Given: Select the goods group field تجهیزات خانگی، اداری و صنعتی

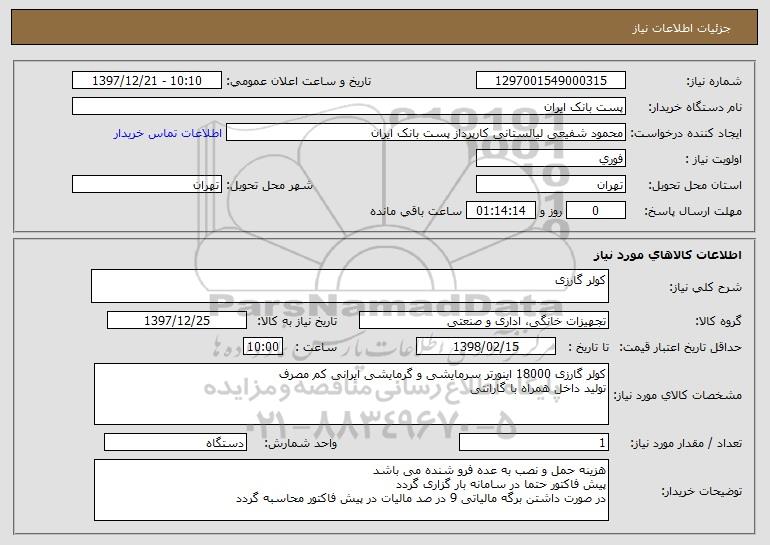Looking at the screenshot, I should click(484, 321).
